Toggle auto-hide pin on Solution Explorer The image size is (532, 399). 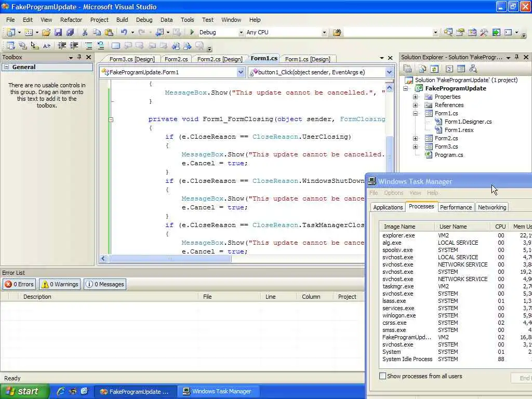click(x=517, y=57)
